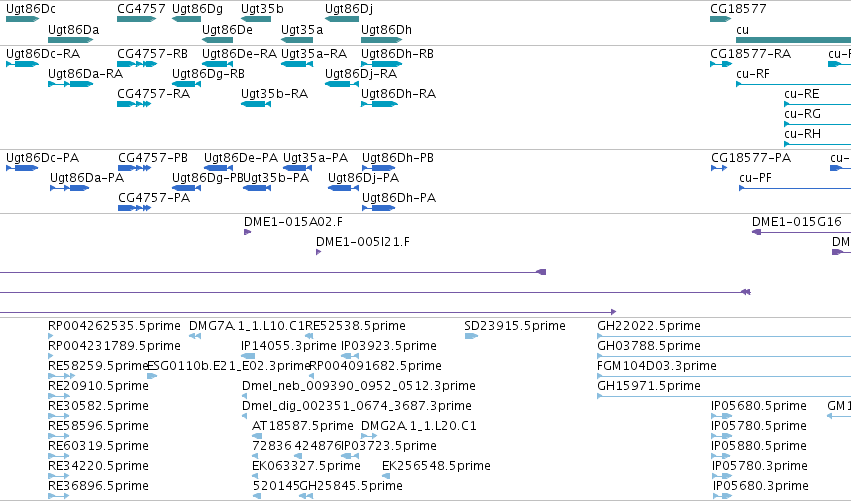Screen dimensions: 851x501
Task: Click the Ugt86Dh gene label
Action: click(x=386, y=30)
